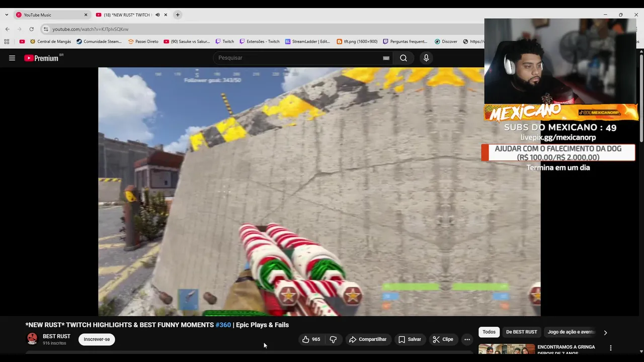Open the ENCONTRAMOS A GRINGA video thumbnail

pos(507,349)
